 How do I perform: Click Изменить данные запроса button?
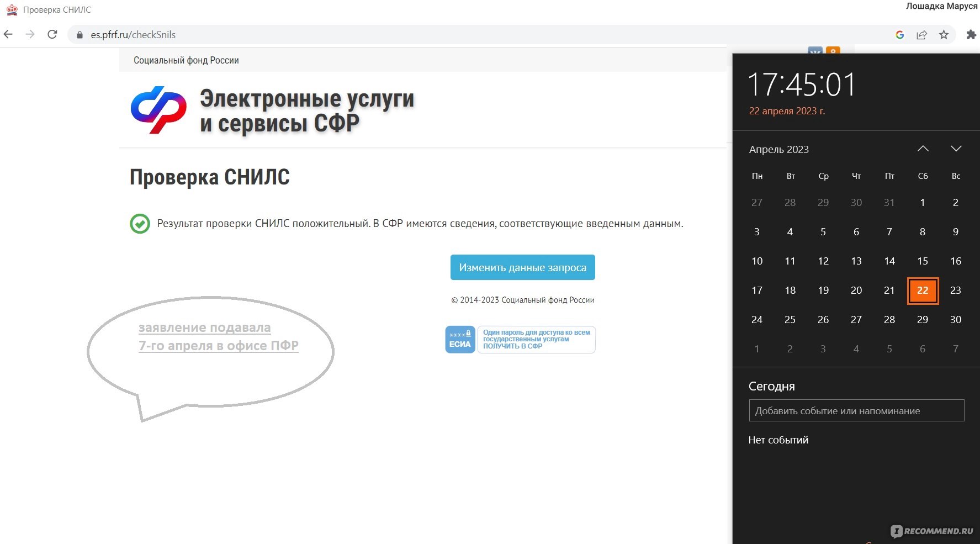pyautogui.click(x=522, y=267)
